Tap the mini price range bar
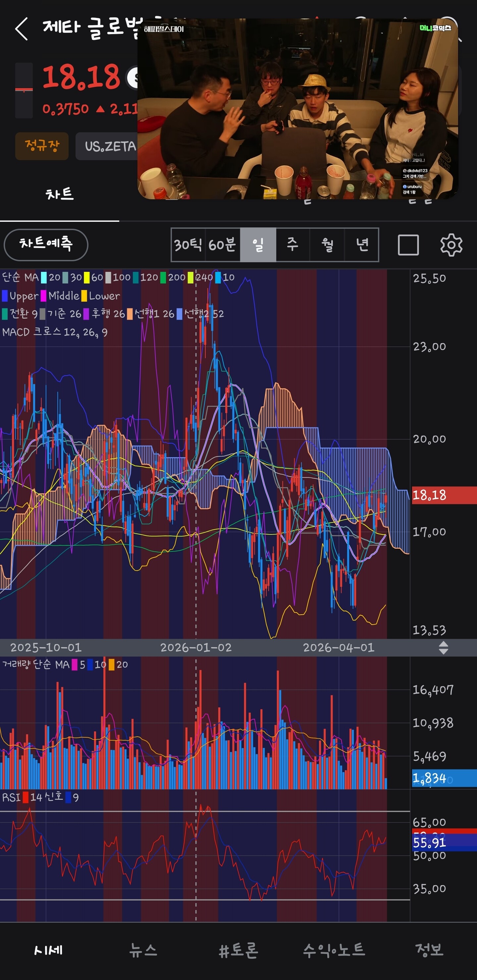 point(24,90)
